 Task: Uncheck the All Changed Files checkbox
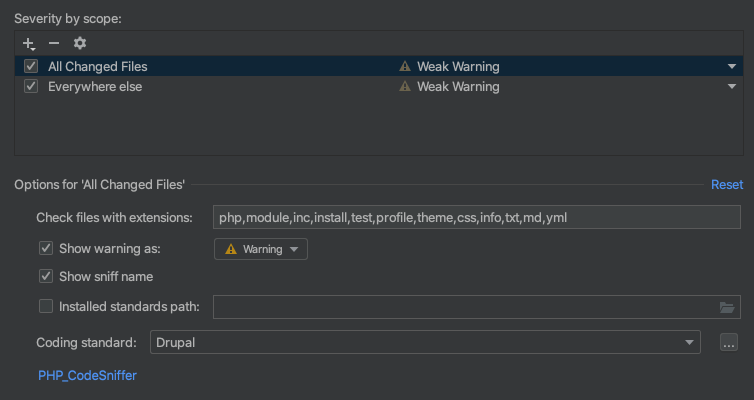[31, 67]
